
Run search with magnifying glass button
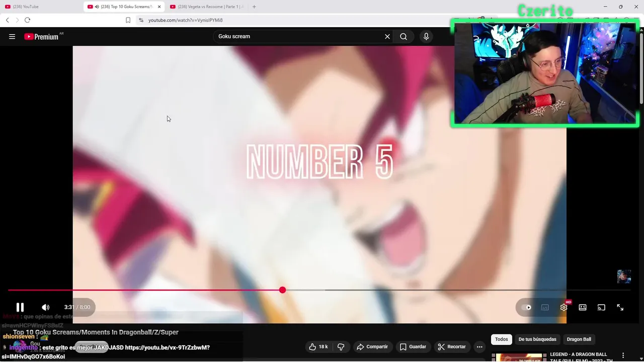404,37
